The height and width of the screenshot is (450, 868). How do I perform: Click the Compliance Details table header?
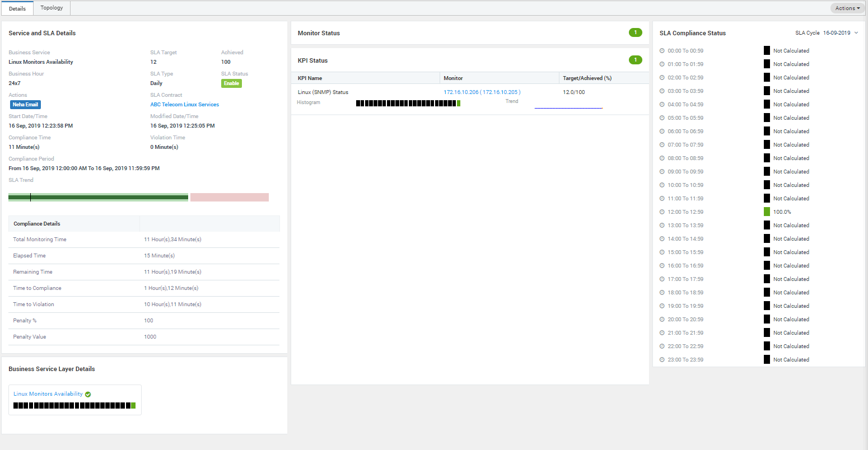[x=144, y=224]
